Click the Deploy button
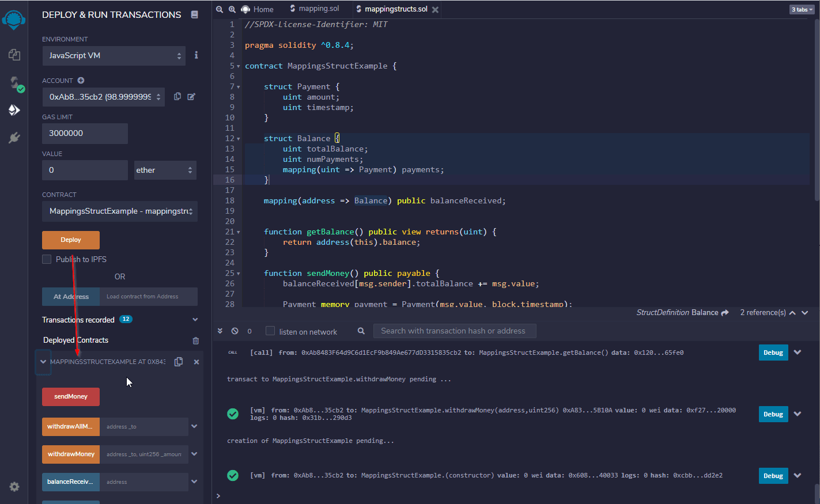This screenshot has height=504, width=820. click(71, 240)
